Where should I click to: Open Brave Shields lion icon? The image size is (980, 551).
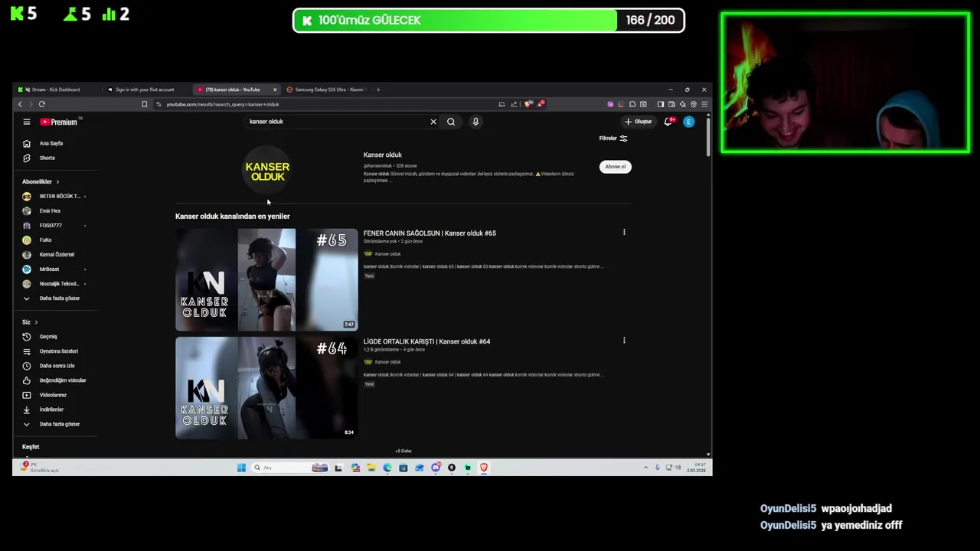[x=528, y=104]
